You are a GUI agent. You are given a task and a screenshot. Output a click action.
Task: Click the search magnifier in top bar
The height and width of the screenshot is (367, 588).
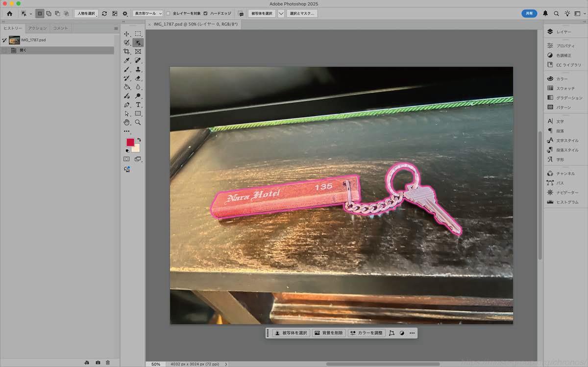pos(556,13)
